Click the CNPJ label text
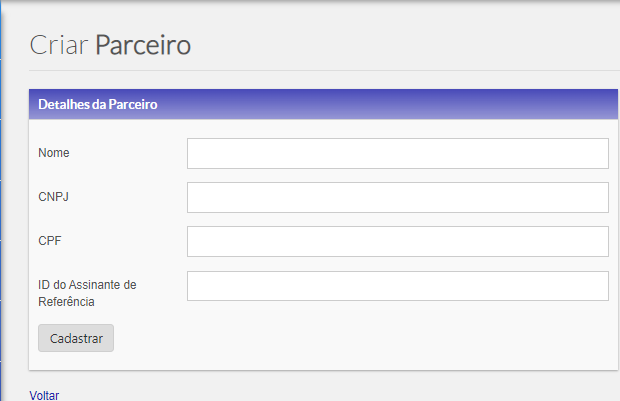The width and height of the screenshot is (620, 401). click(53, 197)
